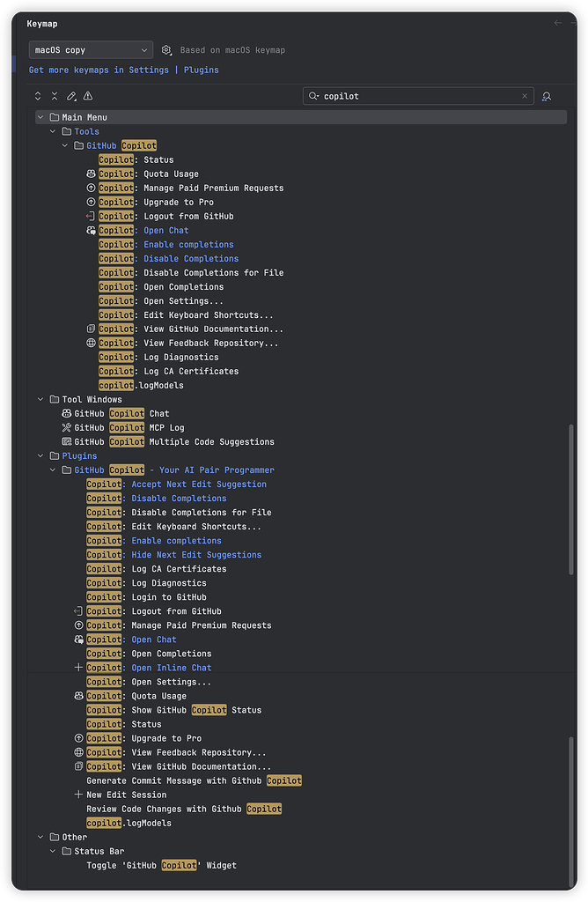Collapse the Main Menu tree node
This screenshot has height=902, width=588.
click(40, 117)
